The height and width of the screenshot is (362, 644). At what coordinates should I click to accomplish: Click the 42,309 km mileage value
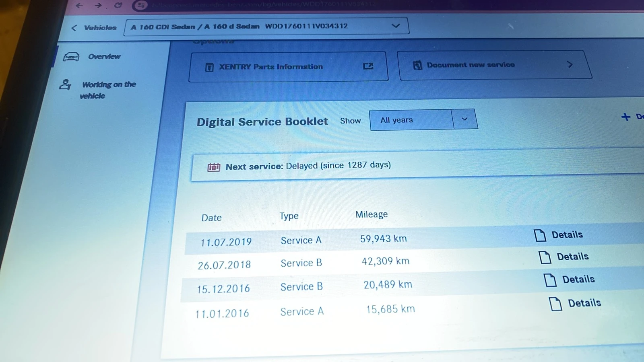(386, 261)
